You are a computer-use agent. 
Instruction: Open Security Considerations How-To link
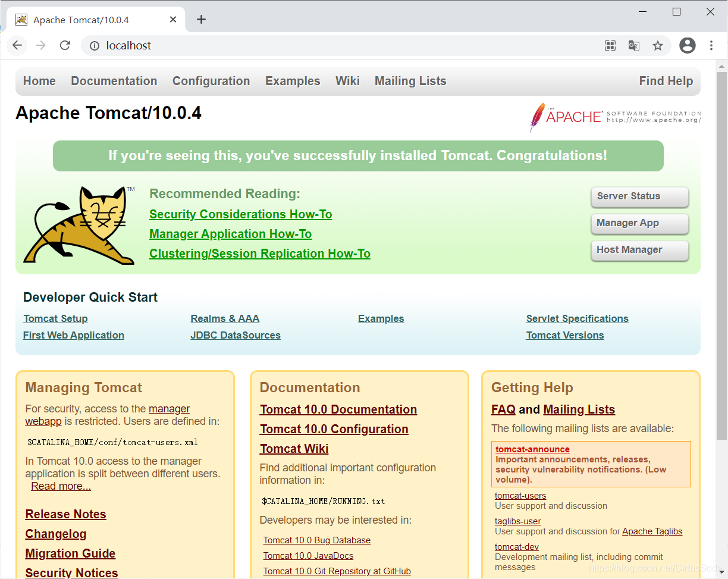pos(241,214)
